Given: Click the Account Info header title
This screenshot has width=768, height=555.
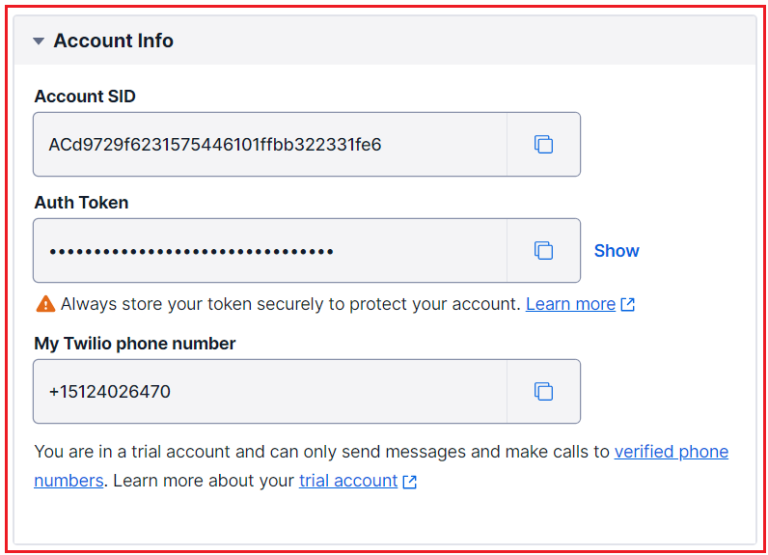Looking at the screenshot, I should [x=113, y=41].
